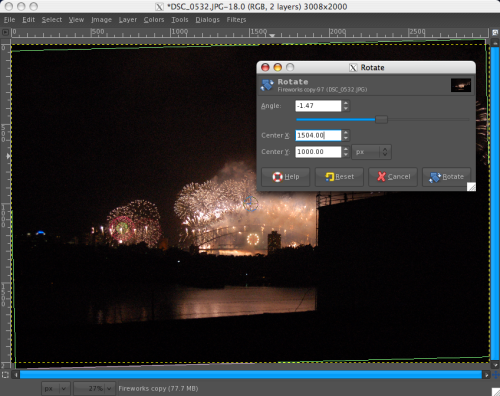Click the Rotate tool icon in dialog header
The image size is (500, 396).
pos(267,85)
